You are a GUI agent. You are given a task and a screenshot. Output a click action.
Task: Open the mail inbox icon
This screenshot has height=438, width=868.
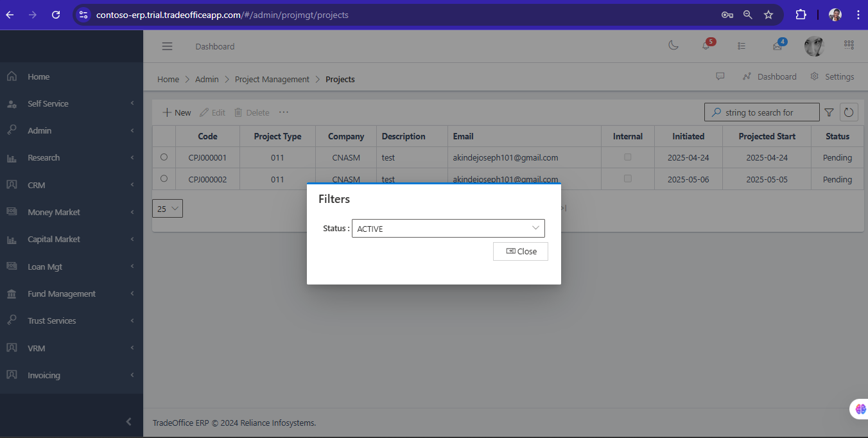click(x=777, y=46)
